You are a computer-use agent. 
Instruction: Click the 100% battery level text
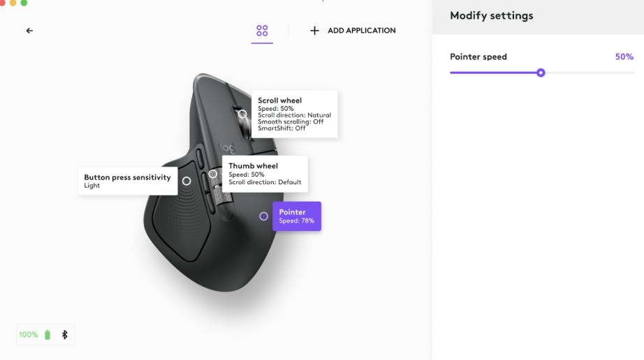pos(29,335)
